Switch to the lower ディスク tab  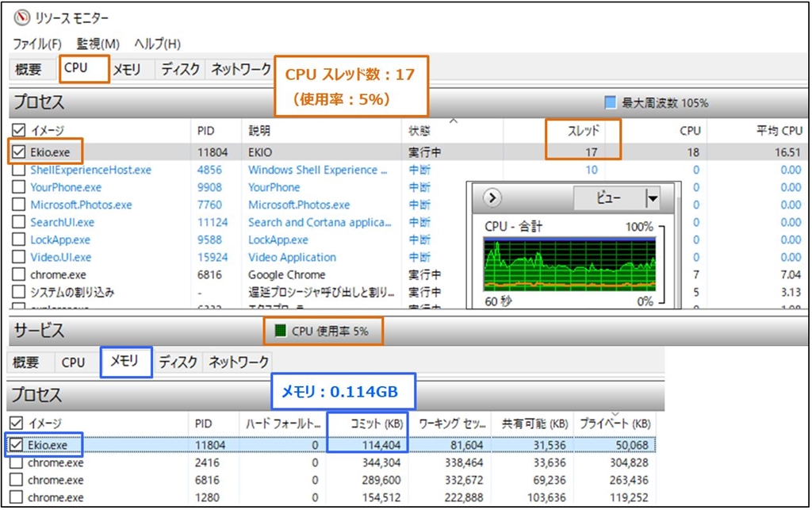(178, 362)
